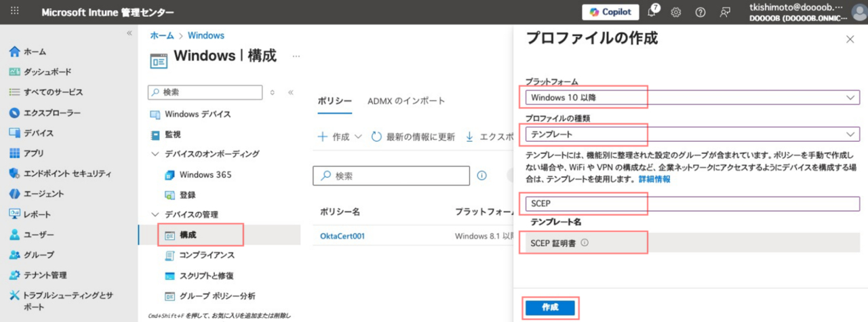
Task: Switch to the ADMX のインポート tab
Action: point(406,101)
